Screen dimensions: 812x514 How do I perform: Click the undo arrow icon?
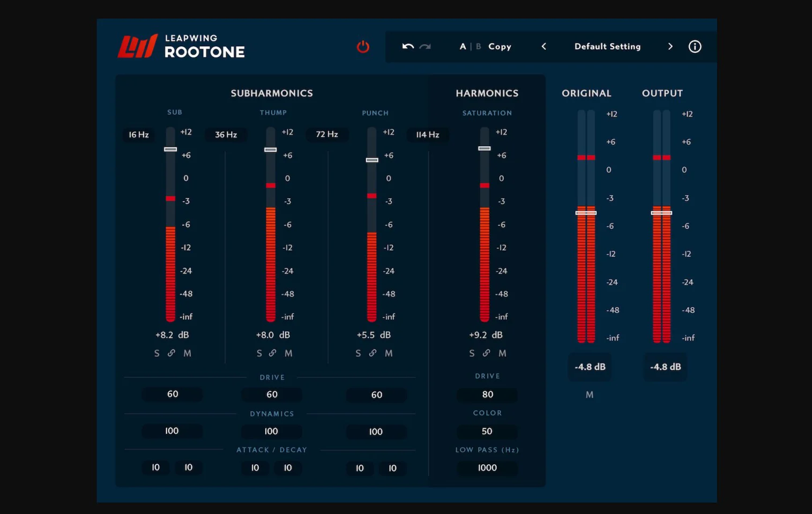[408, 47]
